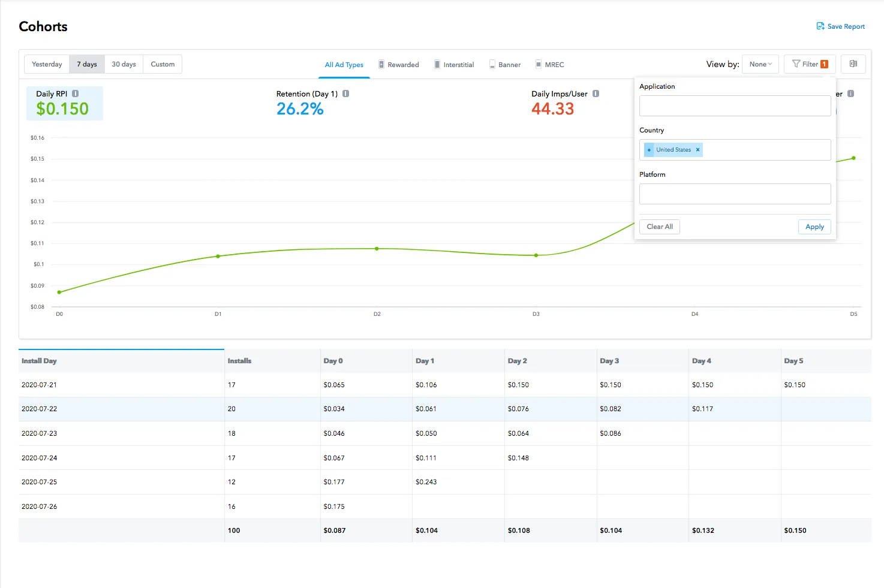Filter by Rewarded ad type
Image resolution: width=884 pixels, height=588 pixels.
[x=399, y=65]
